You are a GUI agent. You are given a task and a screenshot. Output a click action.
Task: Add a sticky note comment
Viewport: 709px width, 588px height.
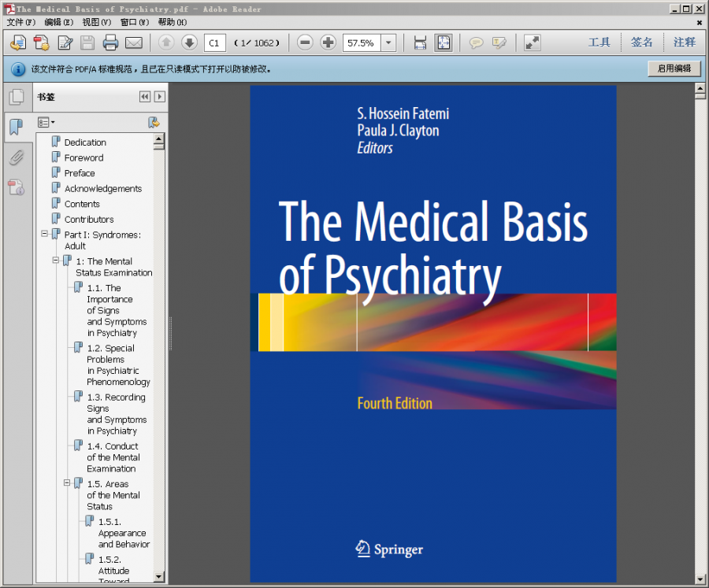pos(476,43)
